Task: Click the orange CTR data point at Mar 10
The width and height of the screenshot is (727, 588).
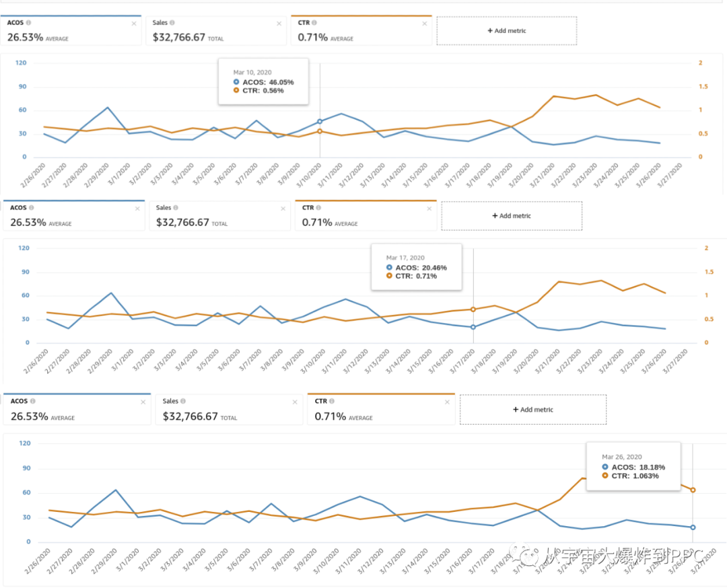Action: point(320,131)
